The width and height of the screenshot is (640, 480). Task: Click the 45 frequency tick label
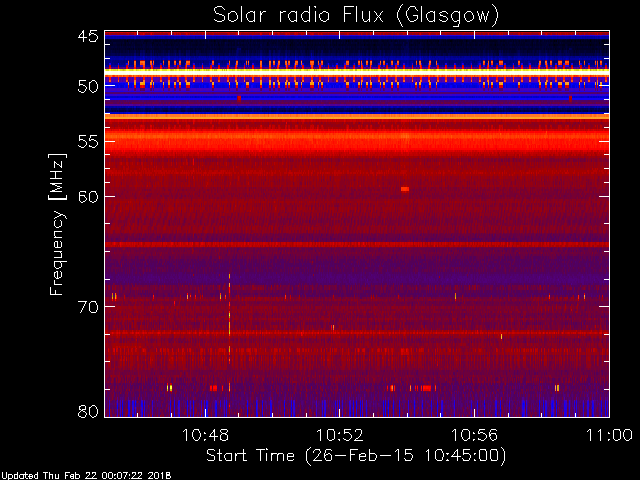click(88, 36)
